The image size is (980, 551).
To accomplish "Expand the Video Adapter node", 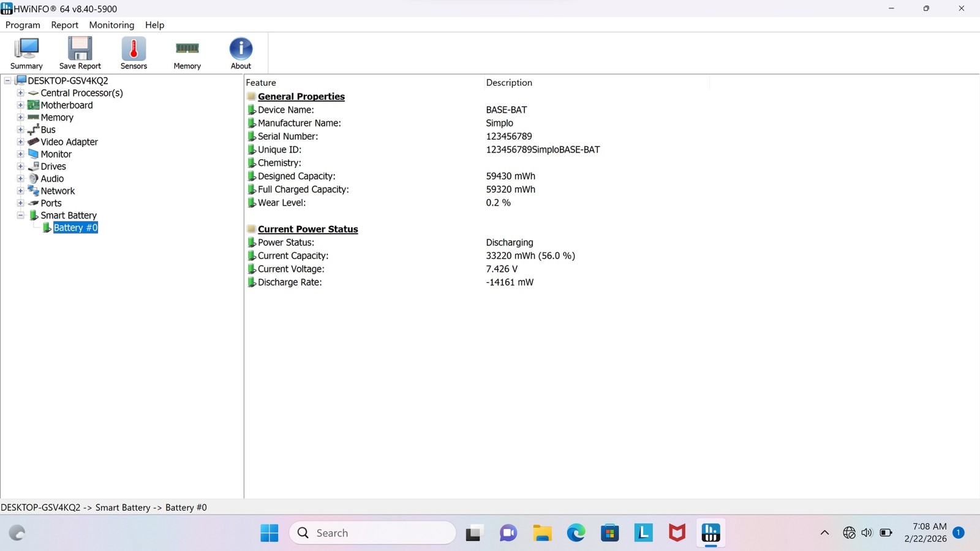I will (20, 142).
